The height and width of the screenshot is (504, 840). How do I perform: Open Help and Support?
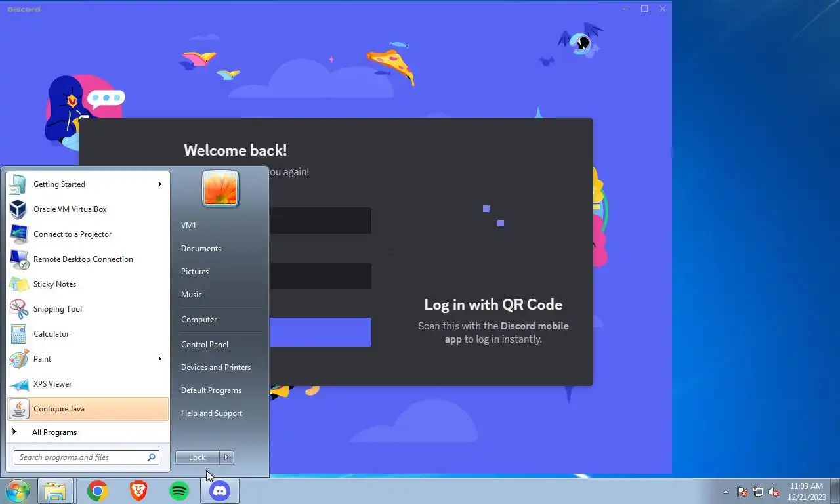point(211,413)
